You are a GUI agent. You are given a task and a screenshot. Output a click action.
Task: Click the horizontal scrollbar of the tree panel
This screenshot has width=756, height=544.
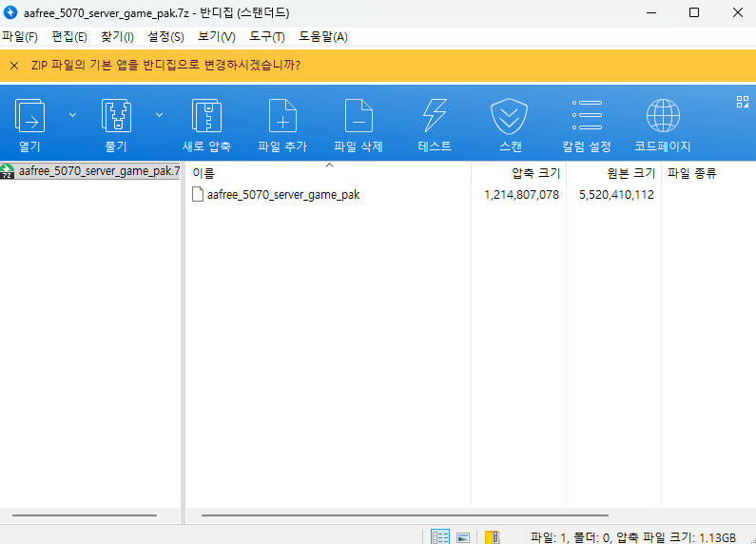pos(85,515)
